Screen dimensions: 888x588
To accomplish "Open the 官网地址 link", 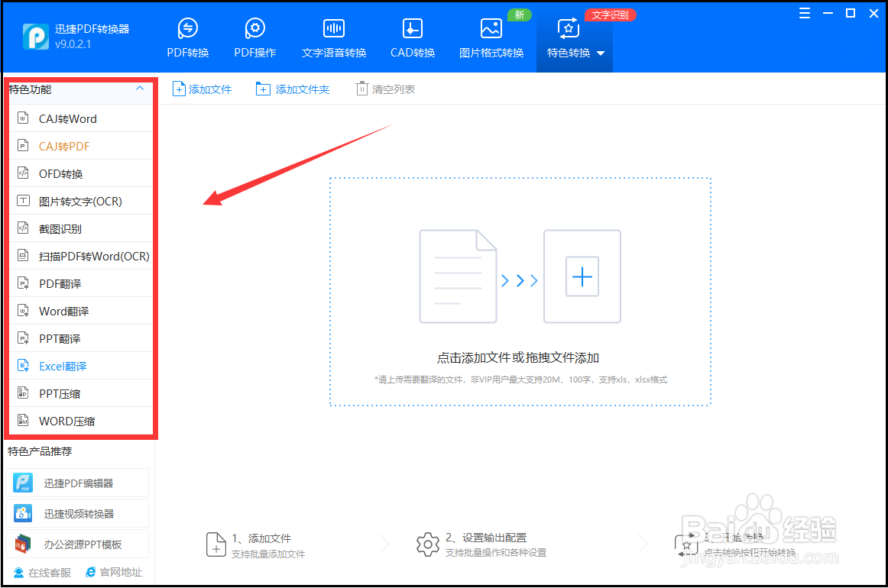I will (x=114, y=573).
